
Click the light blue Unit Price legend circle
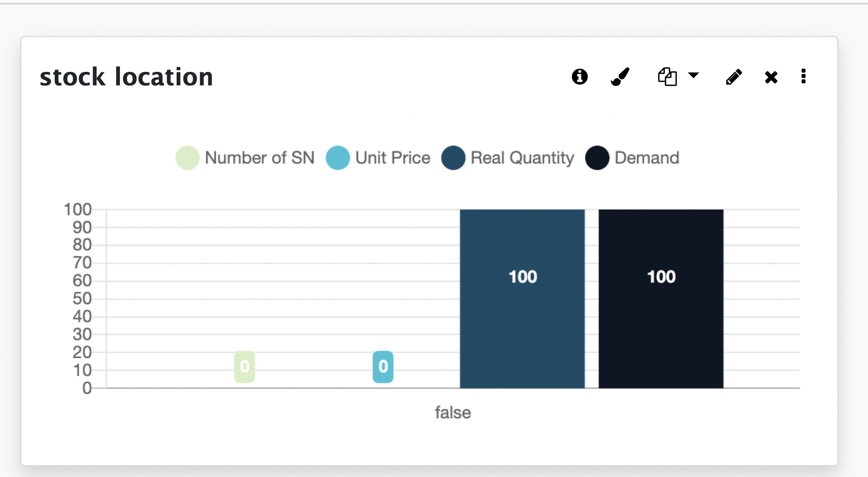tap(338, 158)
